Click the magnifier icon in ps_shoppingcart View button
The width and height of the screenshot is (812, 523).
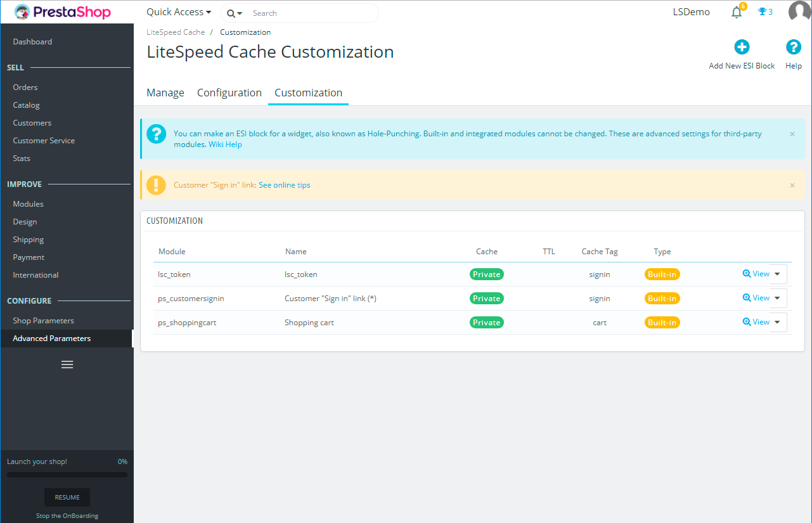pyautogui.click(x=746, y=322)
